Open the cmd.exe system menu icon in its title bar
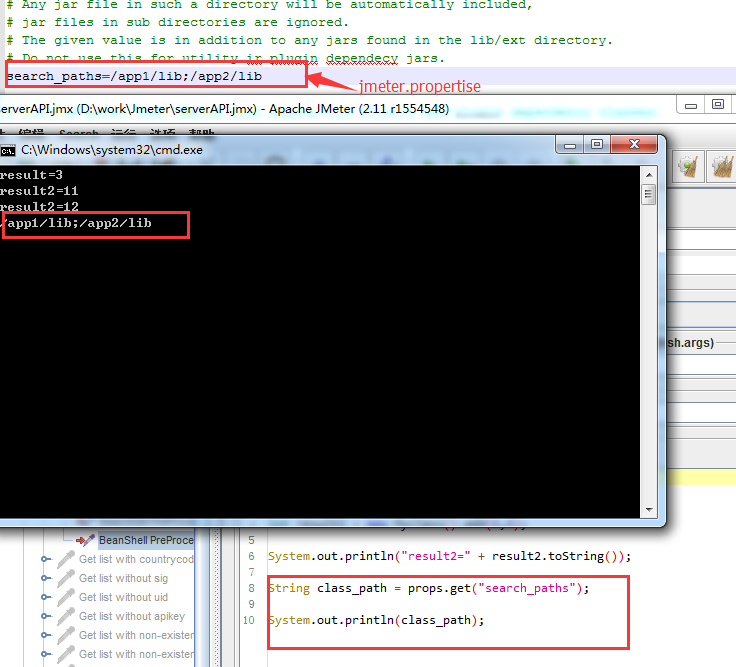 tap(8, 151)
